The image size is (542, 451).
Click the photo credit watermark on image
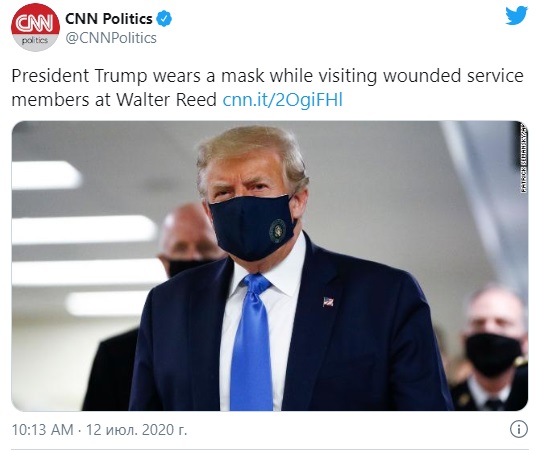pyautogui.click(x=524, y=158)
